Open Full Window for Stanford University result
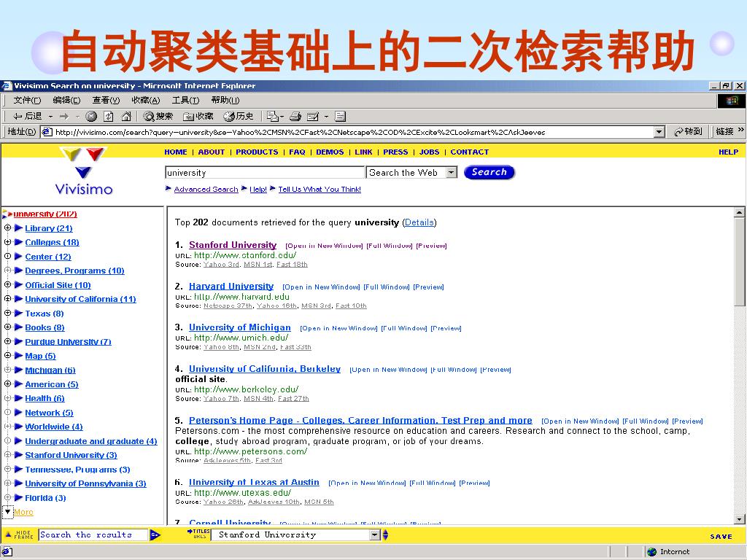The image size is (747, 560). [390, 246]
